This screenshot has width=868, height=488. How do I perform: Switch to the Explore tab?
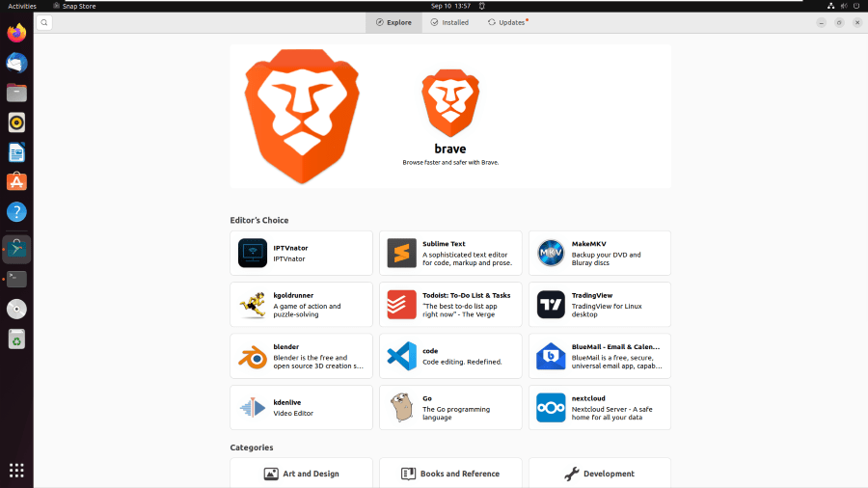point(393,23)
